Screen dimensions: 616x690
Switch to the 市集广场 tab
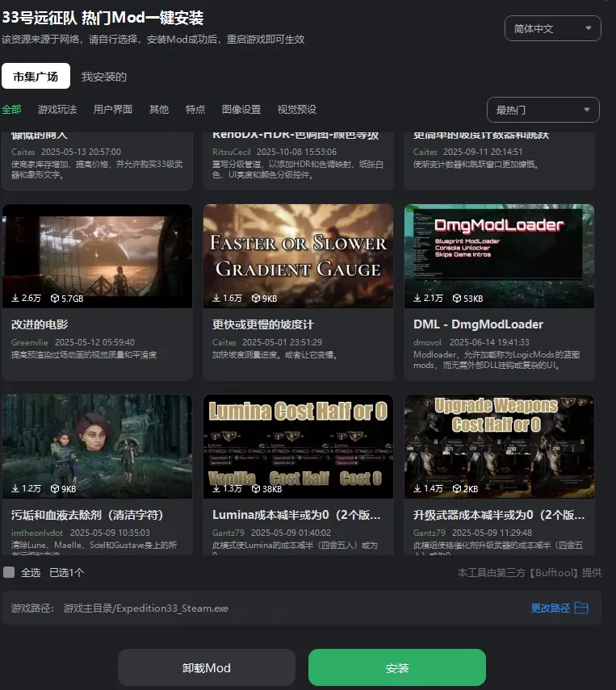pos(36,76)
